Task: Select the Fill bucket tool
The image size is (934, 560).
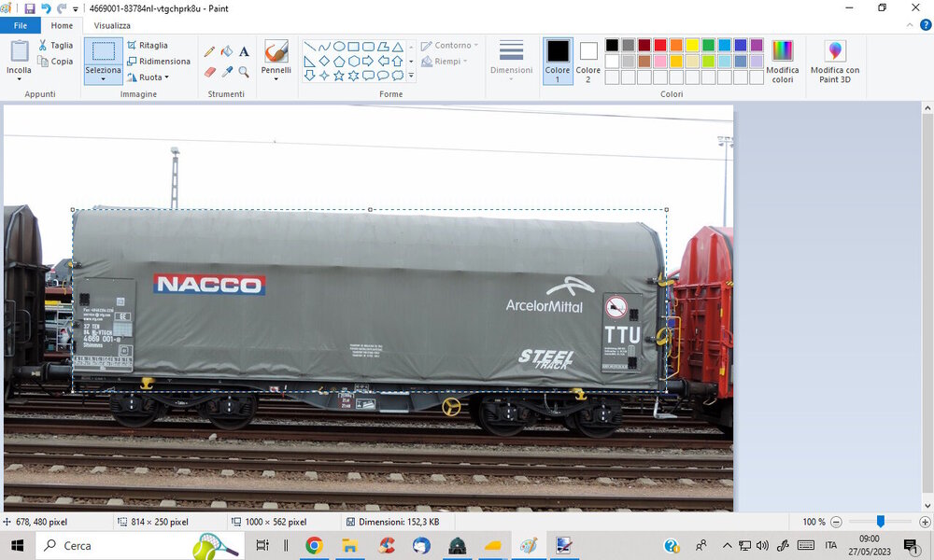Action: click(227, 51)
